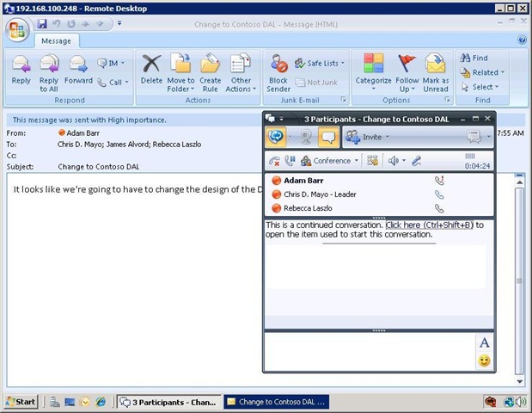Click the message body scrollbar up arrow

(x=519, y=182)
